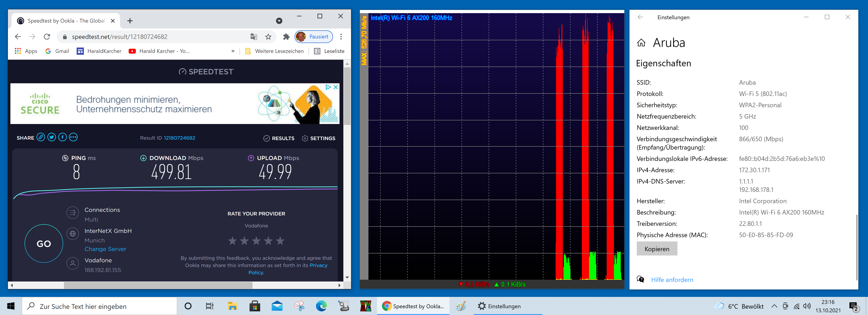Start a new test with GO
Viewport: 868px width, 315px height.
click(x=44, y=243)
